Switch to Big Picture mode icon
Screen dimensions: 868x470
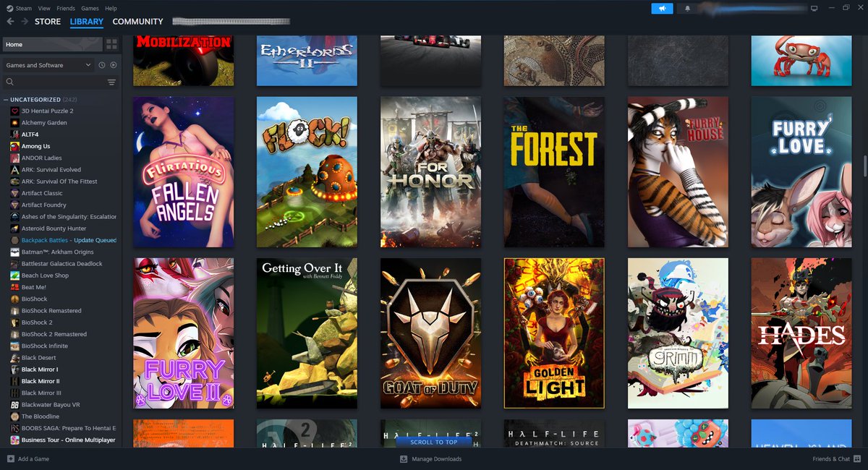click(814, 9)
